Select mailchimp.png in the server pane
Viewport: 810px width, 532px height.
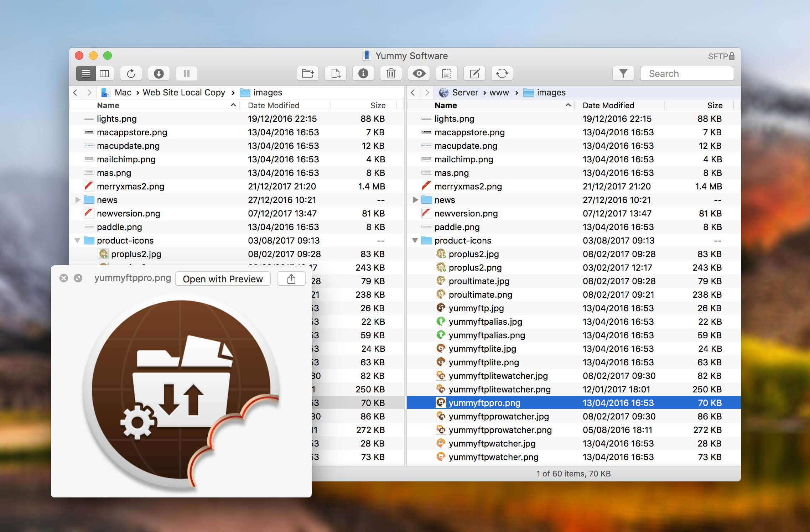pyautogui.click(x=573, y=159)
